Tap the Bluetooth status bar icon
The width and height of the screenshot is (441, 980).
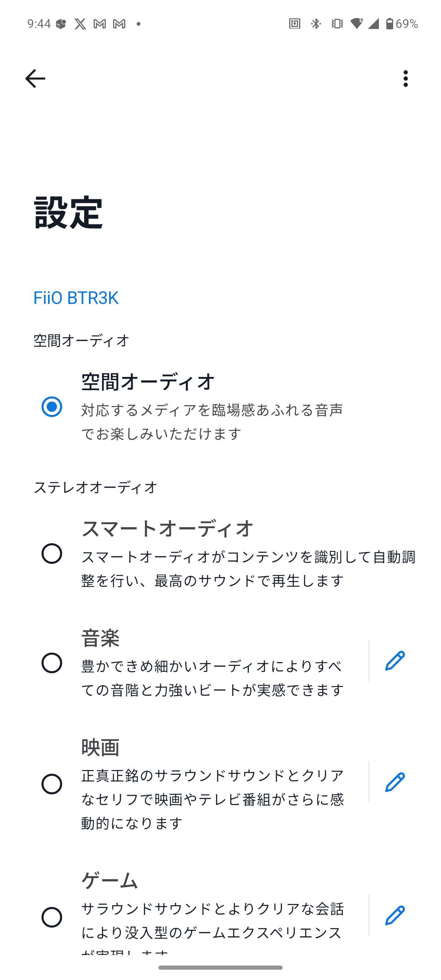[x=316, y=24]
